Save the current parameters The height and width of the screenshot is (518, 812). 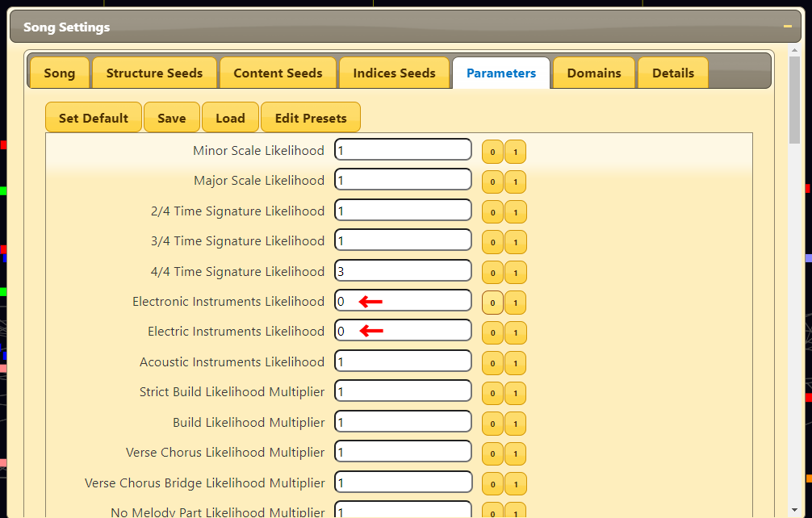[171, 118]
